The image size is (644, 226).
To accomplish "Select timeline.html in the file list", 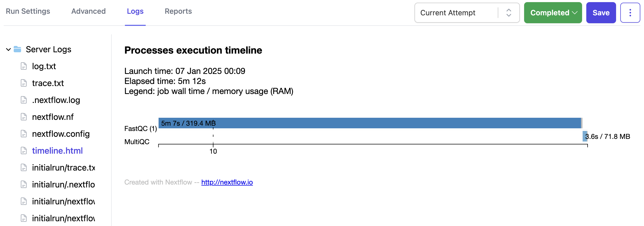I will 57,150.
